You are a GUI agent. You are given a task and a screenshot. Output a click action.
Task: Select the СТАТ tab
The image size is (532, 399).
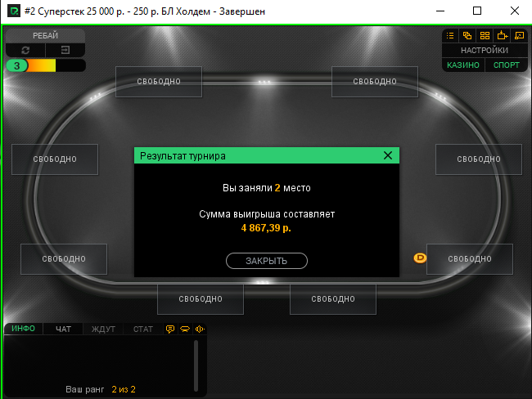(x=143, y=329)
